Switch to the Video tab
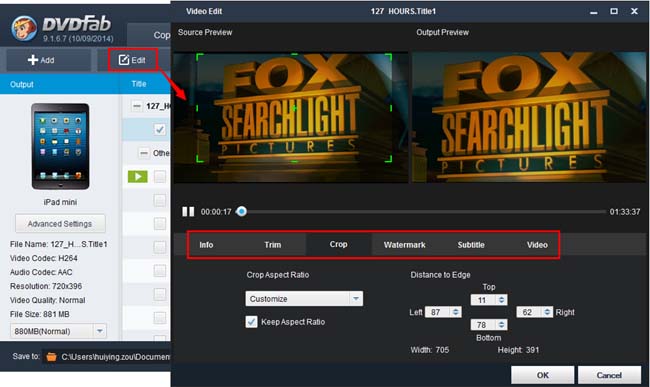The image size is (650, 387). [x=537, y=245]
